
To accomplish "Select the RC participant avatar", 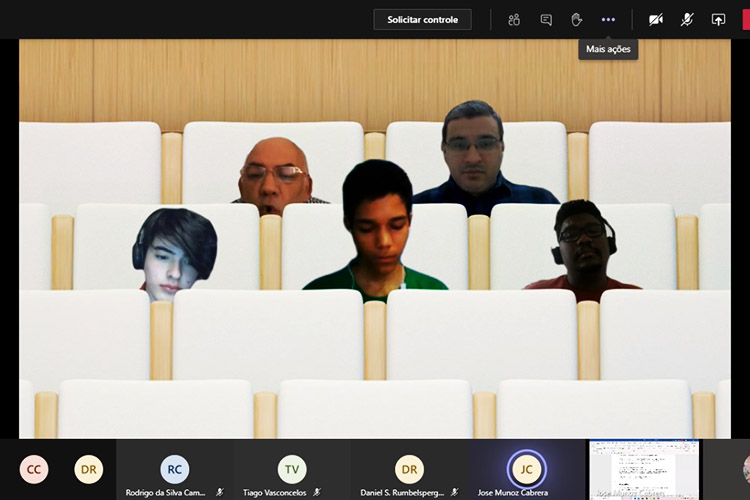I will tap(175, 469).
